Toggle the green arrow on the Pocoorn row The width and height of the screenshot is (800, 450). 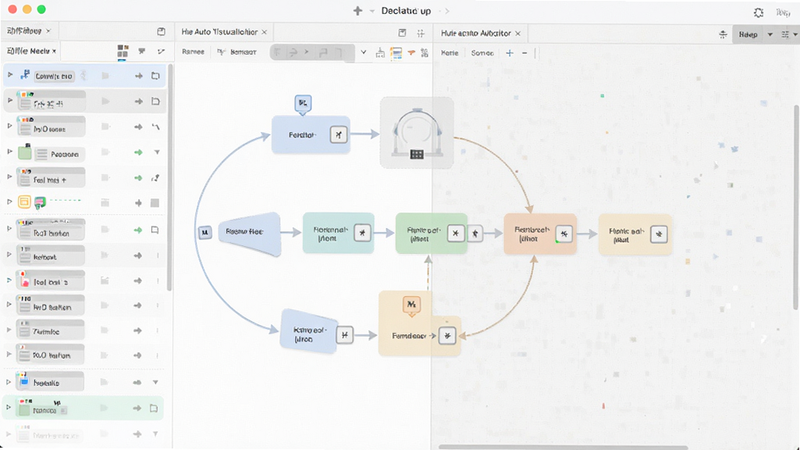(138, 152)
